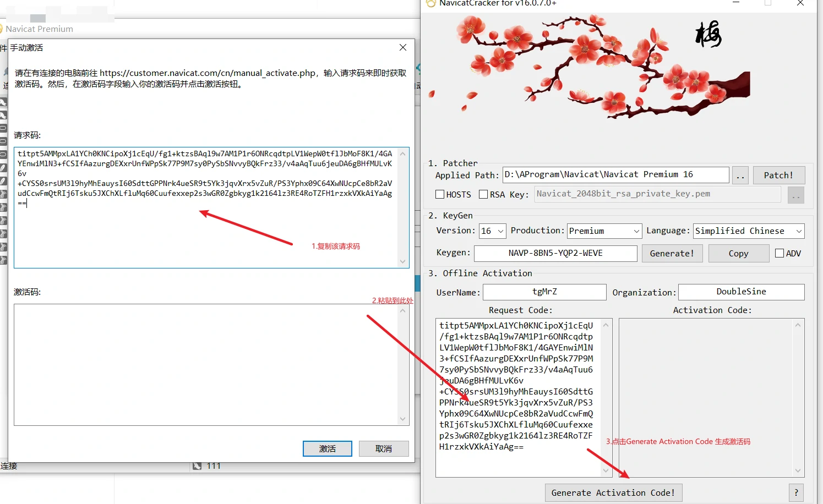Screen dimensions: 823x504
Task: Enable the HOSTS checkbox
Action: tap(440, 194)
